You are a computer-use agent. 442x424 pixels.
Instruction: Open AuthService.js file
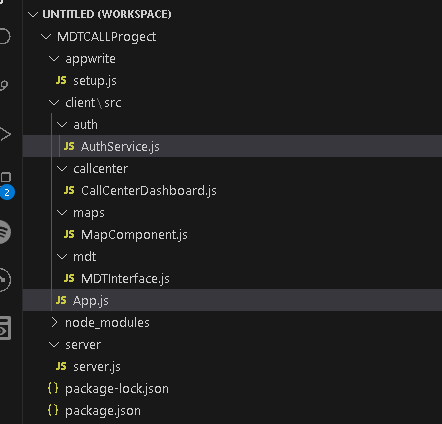point(232,146)
